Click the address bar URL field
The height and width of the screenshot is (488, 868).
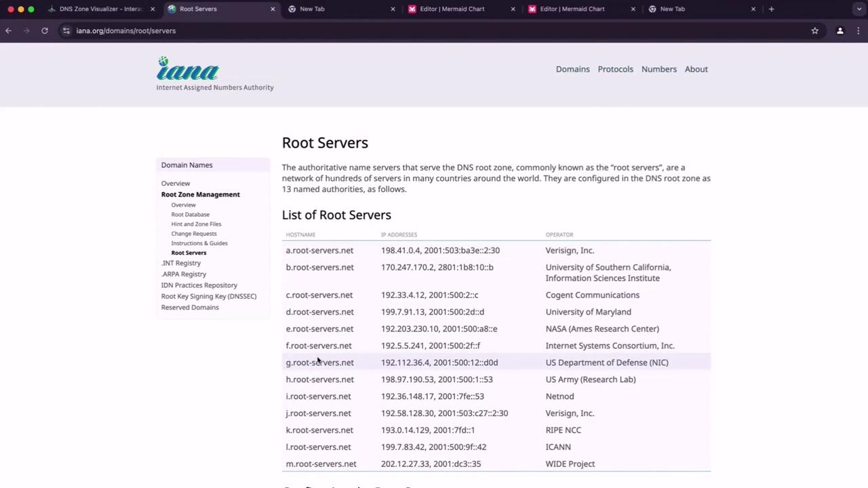pos(434,30)
